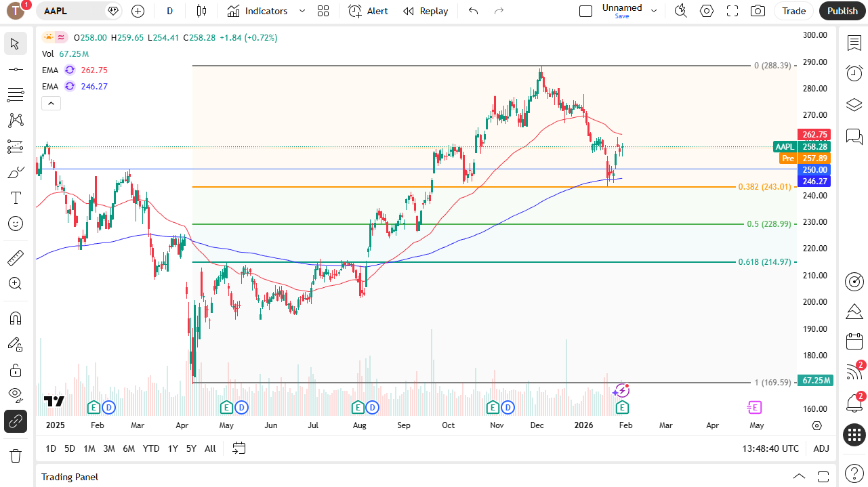Start bar Replay mode
This screenshot has width=868, height=487.
pos(426,11)
